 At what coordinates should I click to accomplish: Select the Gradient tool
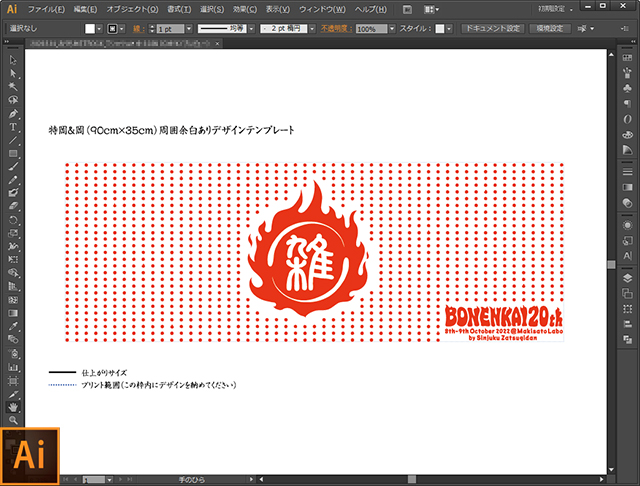coord(13,313)
